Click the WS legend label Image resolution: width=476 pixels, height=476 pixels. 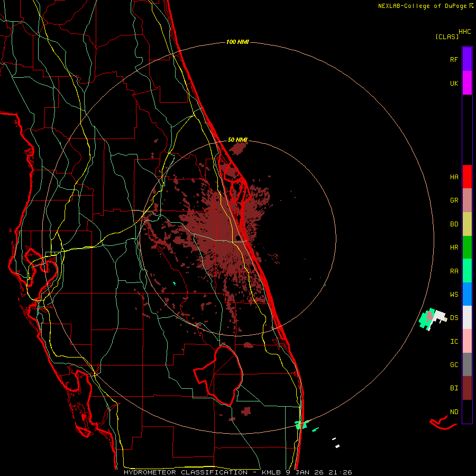(454, 294)
